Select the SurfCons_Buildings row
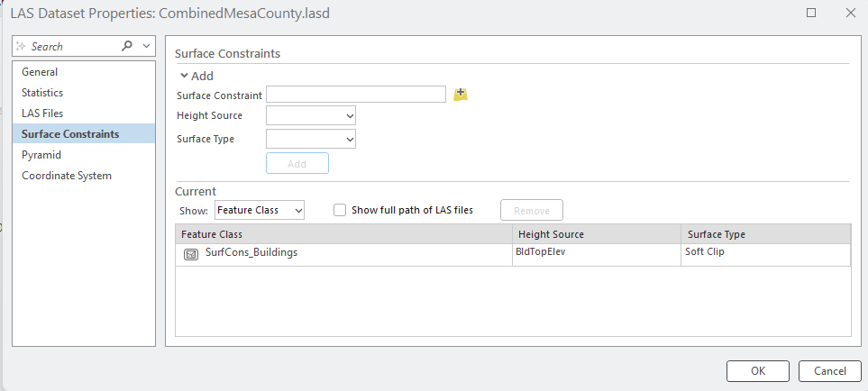 (x=513, y=255)
